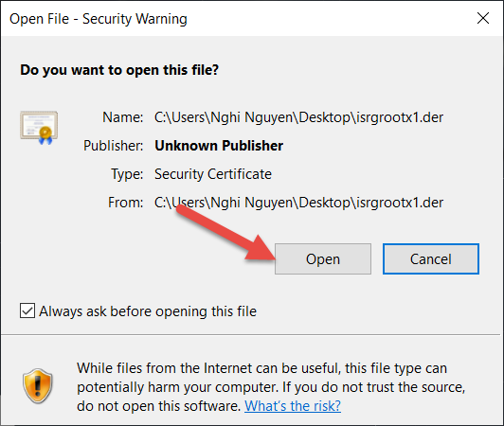Click the Type: field label

point(127,174)
